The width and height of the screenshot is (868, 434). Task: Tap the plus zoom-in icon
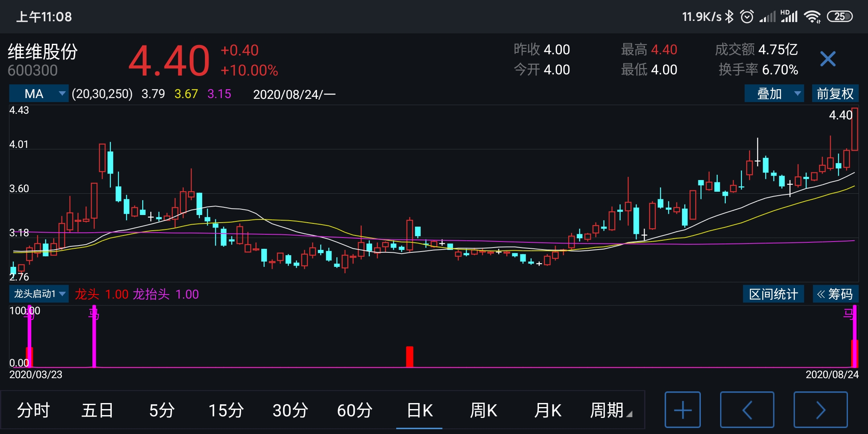(682, 410)
